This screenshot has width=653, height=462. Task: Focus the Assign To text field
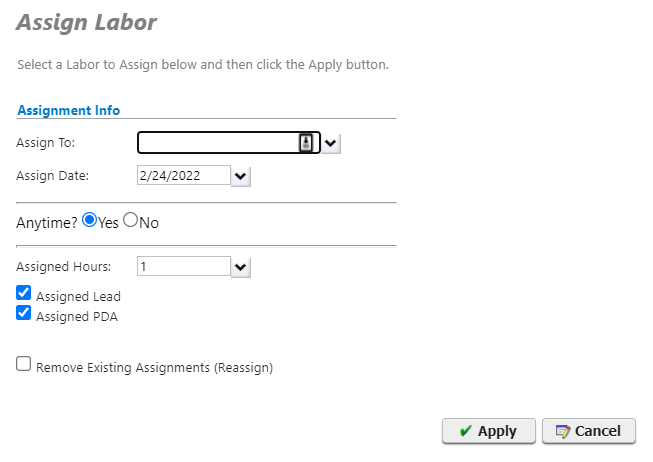pyautogui.click(x=217, y=143)
